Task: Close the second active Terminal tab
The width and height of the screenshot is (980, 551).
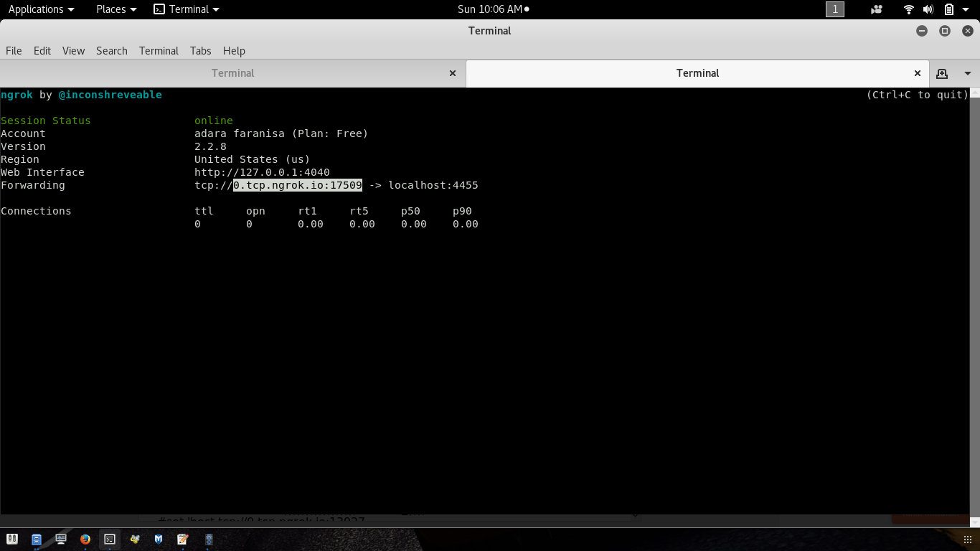Action: point(917,73)
